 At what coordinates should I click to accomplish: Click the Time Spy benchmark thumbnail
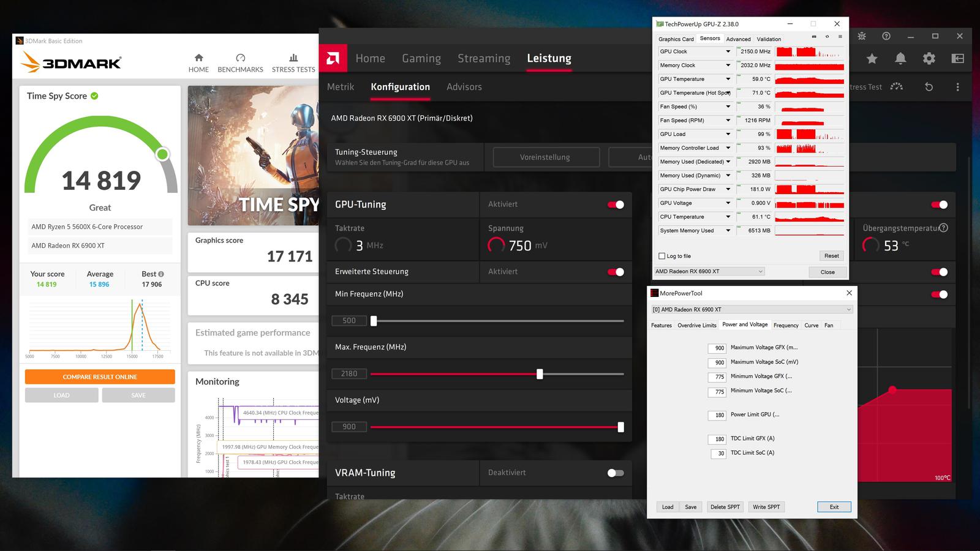[253, 156]
